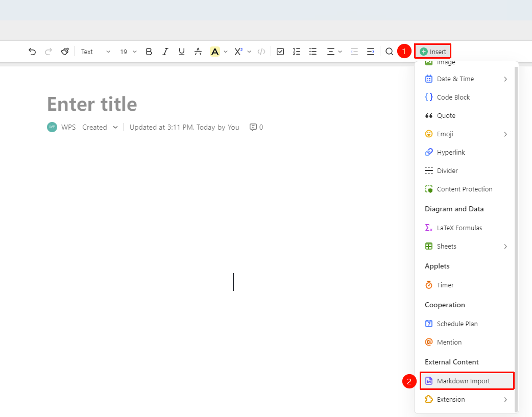Choose Markdown Import
This screenshot has width=532, height=417.
[467, 381]
